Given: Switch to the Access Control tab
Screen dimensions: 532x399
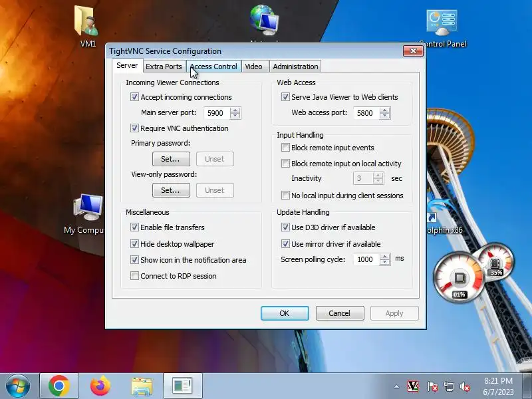Looking at the screenshot, I should (213, 66).
